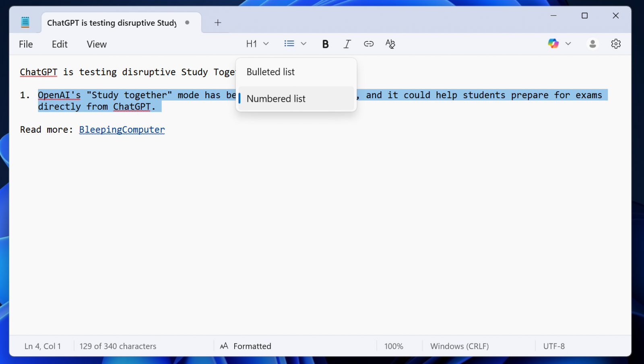Add a new tab with plus button
The height and width of the screenshot is (364, 644).
click(x=218, y=23)
